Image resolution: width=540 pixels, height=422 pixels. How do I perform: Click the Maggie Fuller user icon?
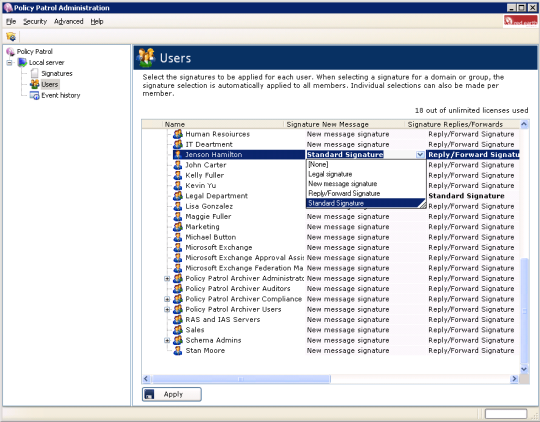[x=178, y=217]
